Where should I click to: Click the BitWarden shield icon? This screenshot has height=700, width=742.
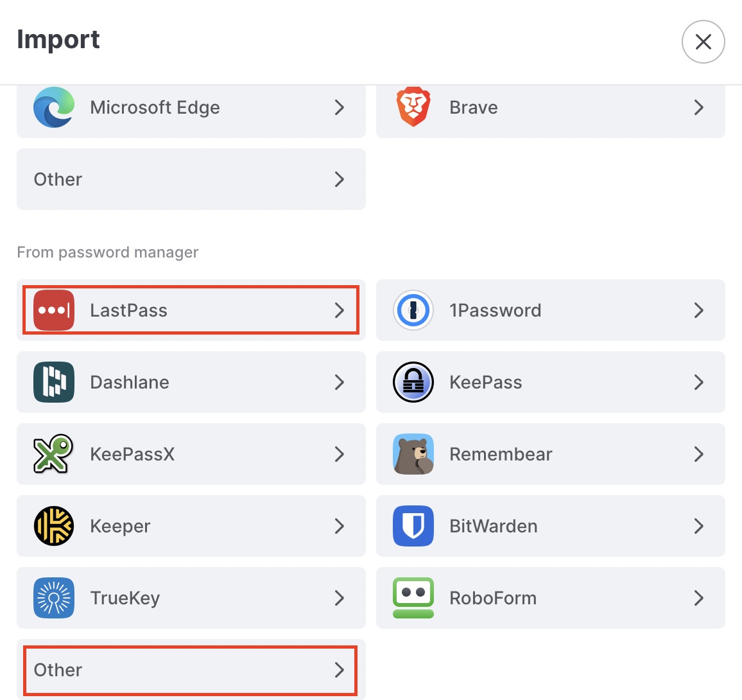pos(413,526)
